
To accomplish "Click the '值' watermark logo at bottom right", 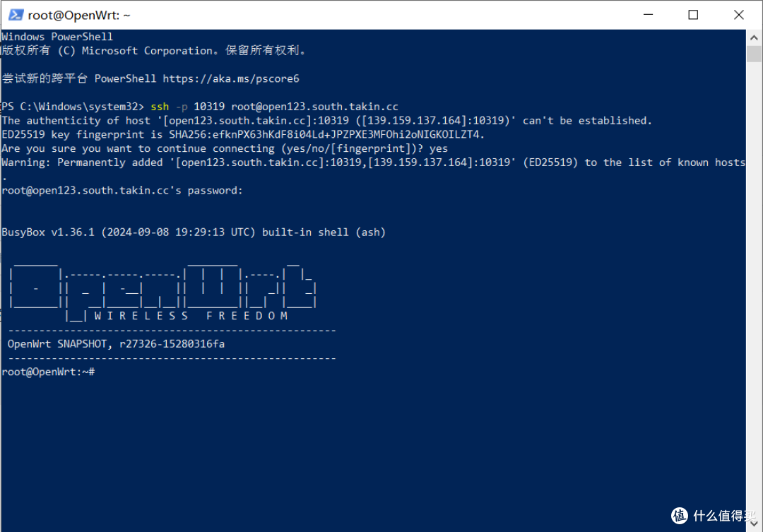I will [679, 516].
